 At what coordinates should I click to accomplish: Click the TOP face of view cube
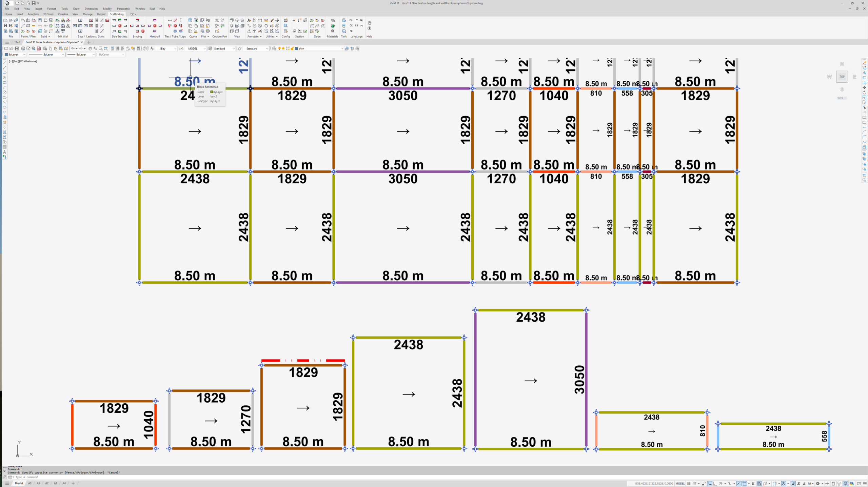(x=842, y=77)
